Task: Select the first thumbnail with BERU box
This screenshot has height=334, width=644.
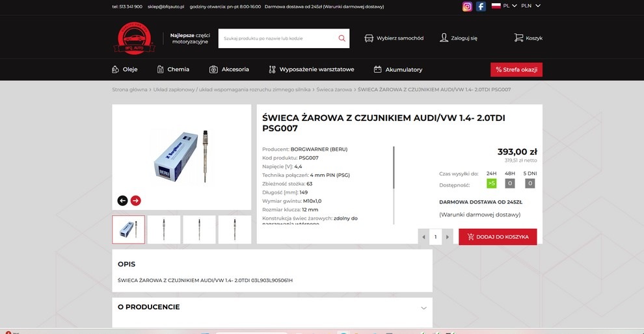Action: coord(128,229)
